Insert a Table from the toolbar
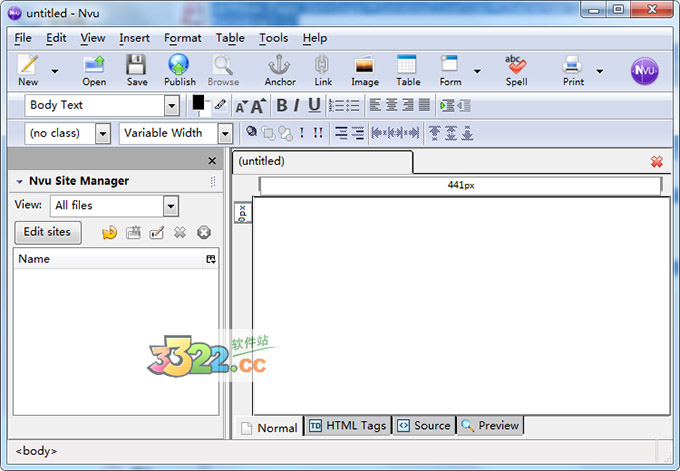This screenshot has height=471, width=680. pyautogui.click(x=408, y=70)
